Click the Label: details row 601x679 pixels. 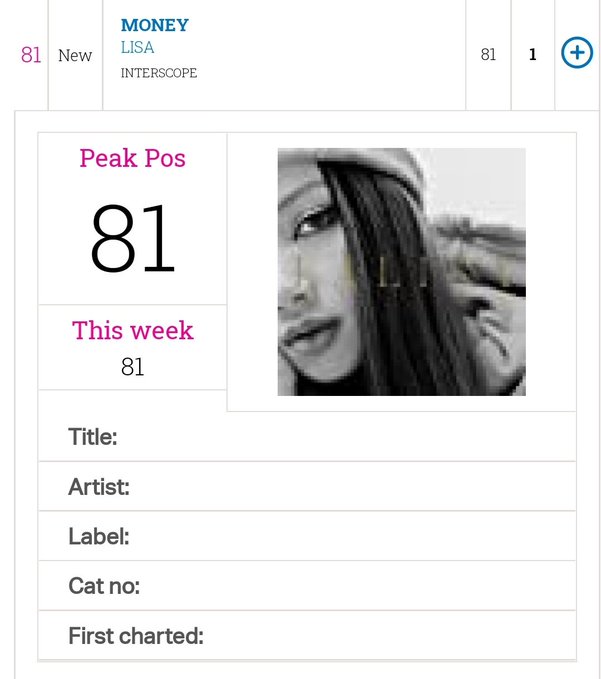(x=307, y=536)
